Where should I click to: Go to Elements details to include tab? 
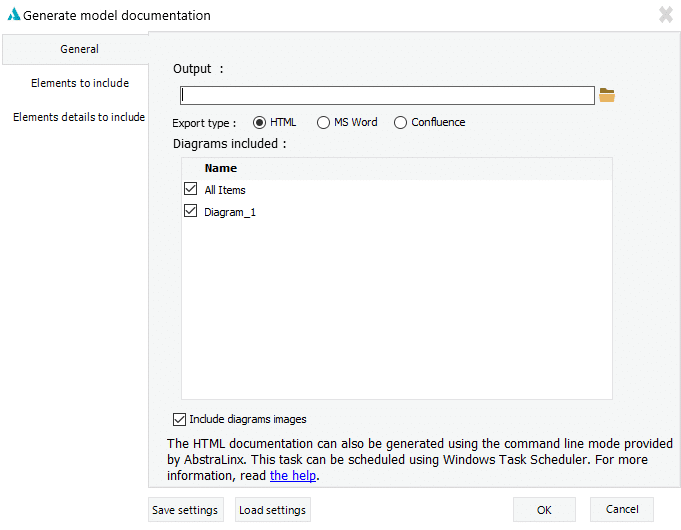click(x=79, y=117)
